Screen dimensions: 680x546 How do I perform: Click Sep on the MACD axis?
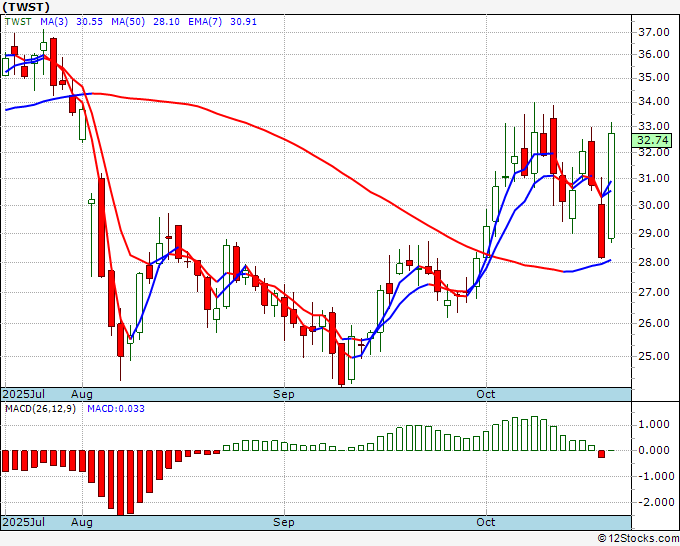point(284,522)
